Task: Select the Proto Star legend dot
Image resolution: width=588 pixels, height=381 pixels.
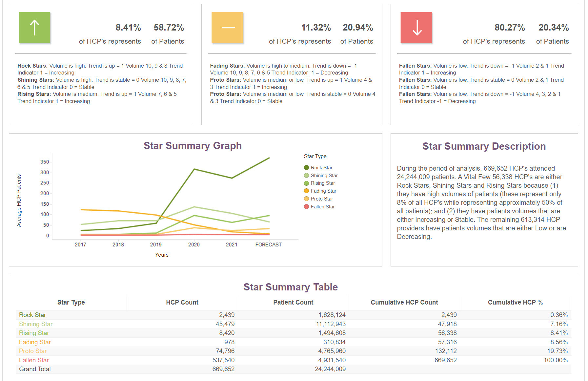Action: [x=306, y=199]
